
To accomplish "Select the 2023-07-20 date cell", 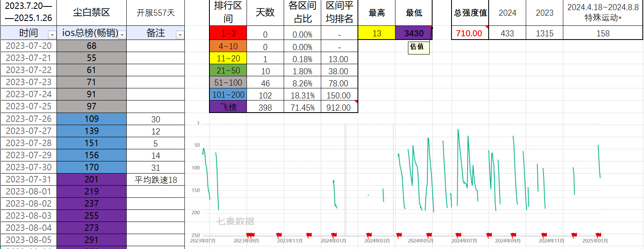I will [29, 46].
